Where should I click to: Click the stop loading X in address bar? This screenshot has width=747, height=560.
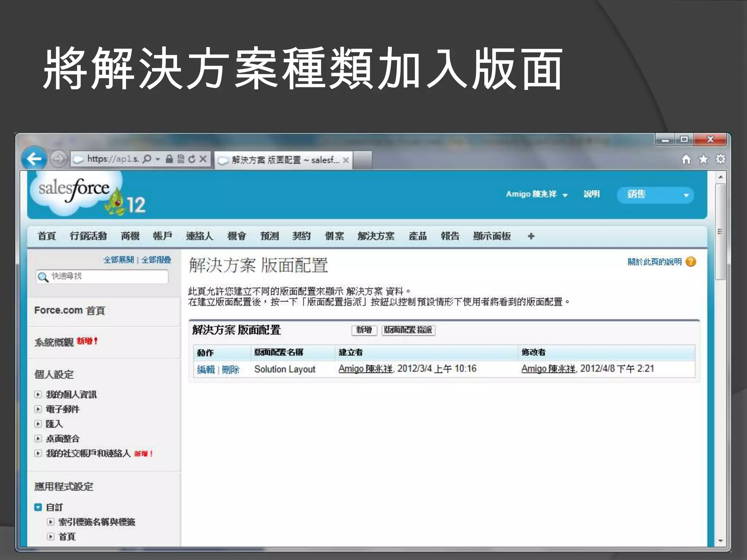pyautogui.click(x=203, y=159)
